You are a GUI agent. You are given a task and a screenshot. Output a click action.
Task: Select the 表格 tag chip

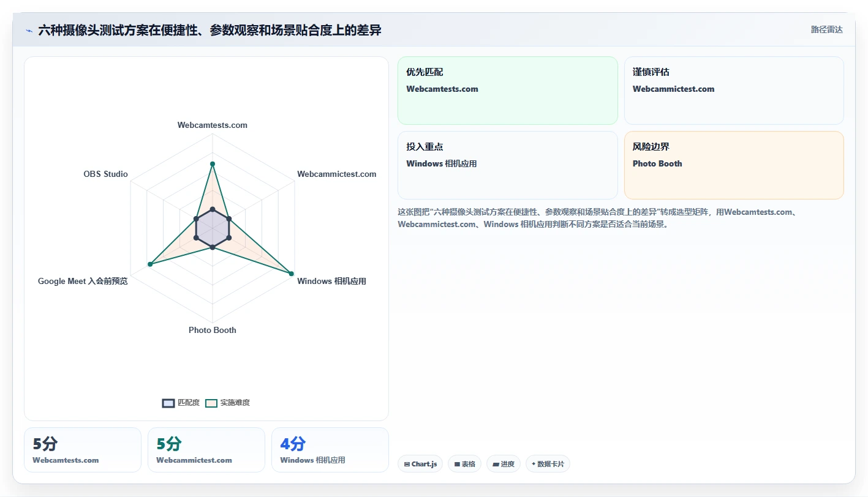465,464
